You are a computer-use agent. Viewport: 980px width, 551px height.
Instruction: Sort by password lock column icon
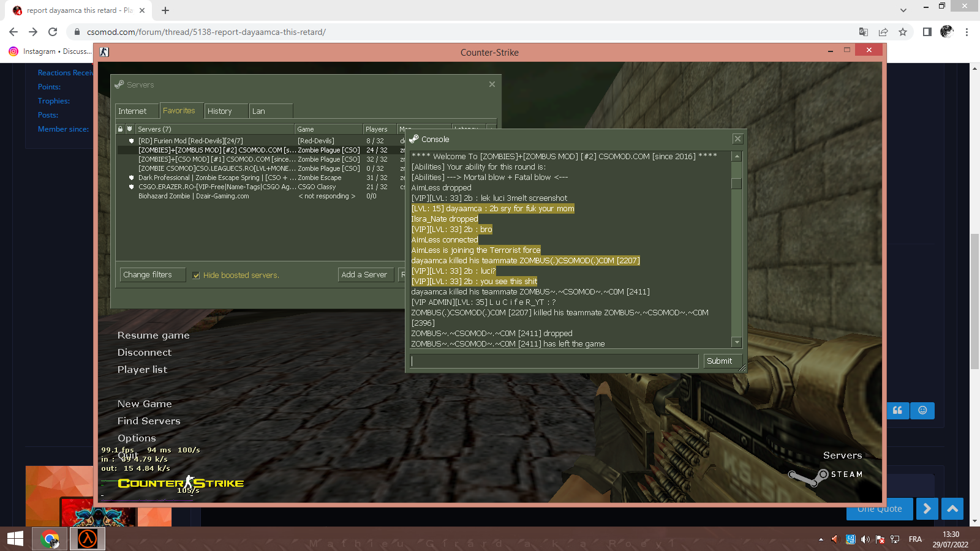121,129
